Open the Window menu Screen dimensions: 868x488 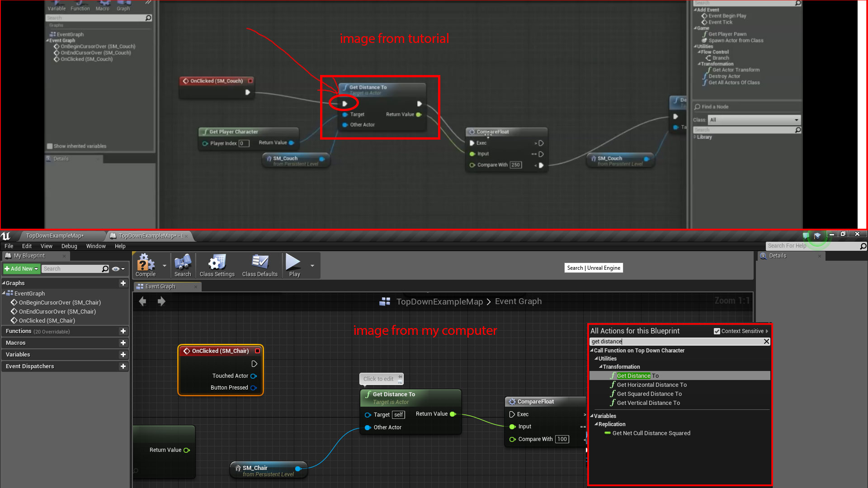tap(96, 246)
